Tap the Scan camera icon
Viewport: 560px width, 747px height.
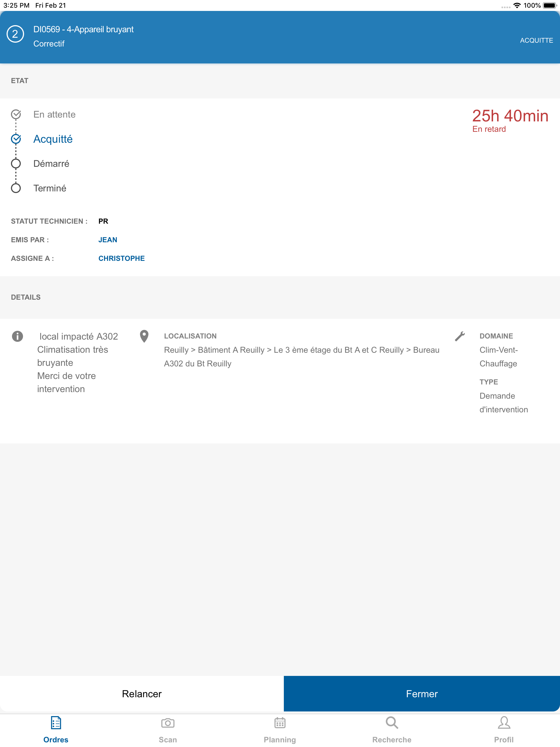[x=168, y=723]
